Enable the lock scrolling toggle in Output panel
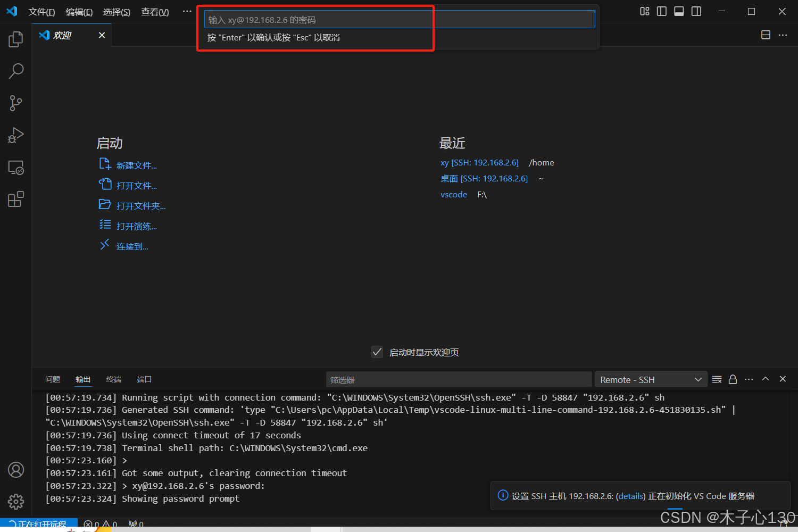Image resolution: width=798 pixels, height=532 pixels. tap(733, 379)
